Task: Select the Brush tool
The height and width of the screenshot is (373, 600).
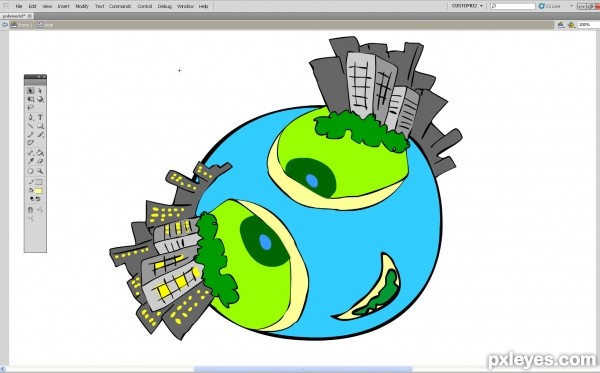Action: click(x=40, y=135)
